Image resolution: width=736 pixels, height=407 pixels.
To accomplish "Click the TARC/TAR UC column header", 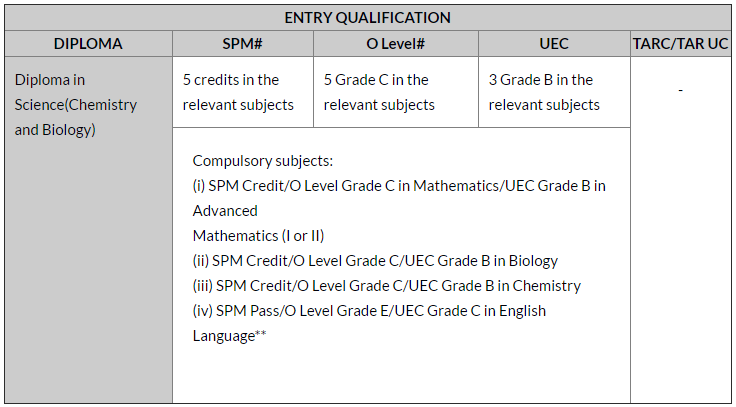I will [681, 44].
